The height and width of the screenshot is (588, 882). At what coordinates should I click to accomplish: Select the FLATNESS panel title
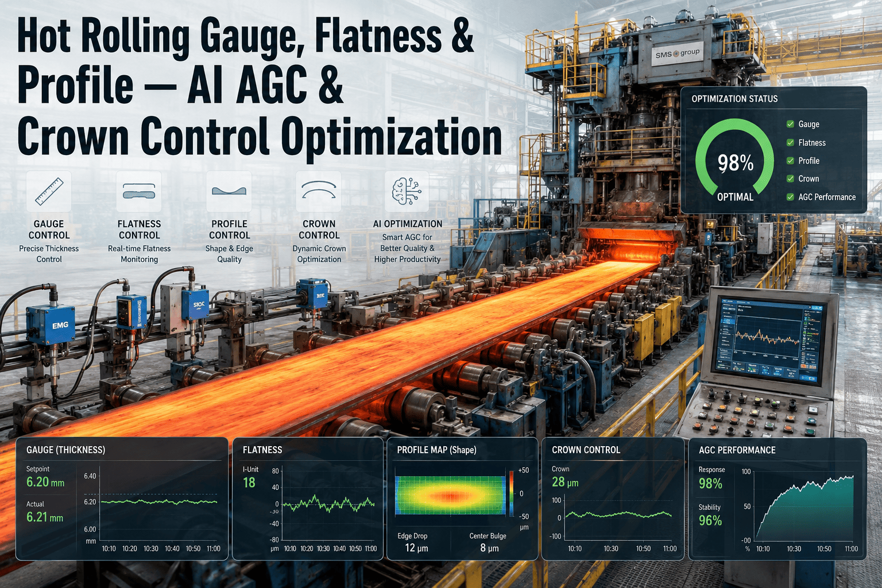tap(262, 450)
